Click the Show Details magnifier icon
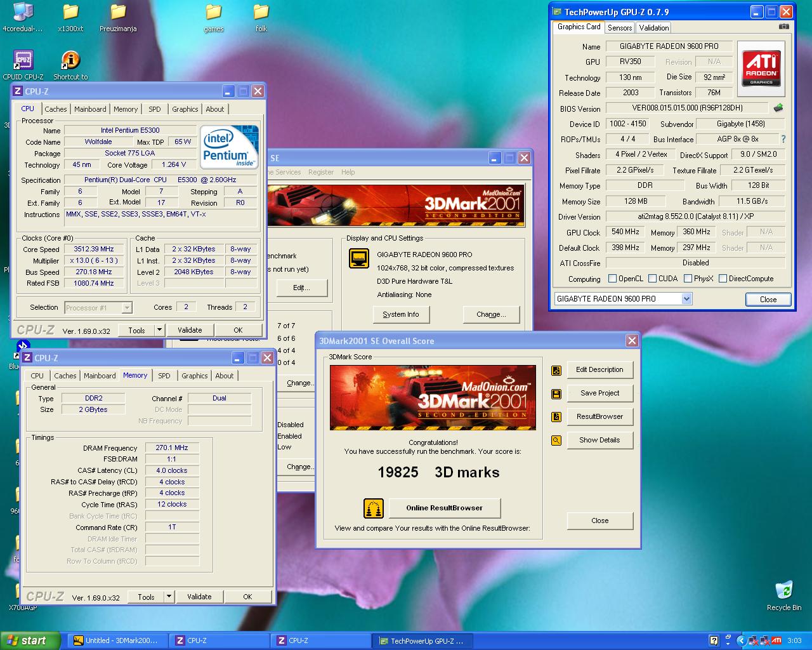Image resolution: width=812 pixels, height=650 pixels. 556,441
